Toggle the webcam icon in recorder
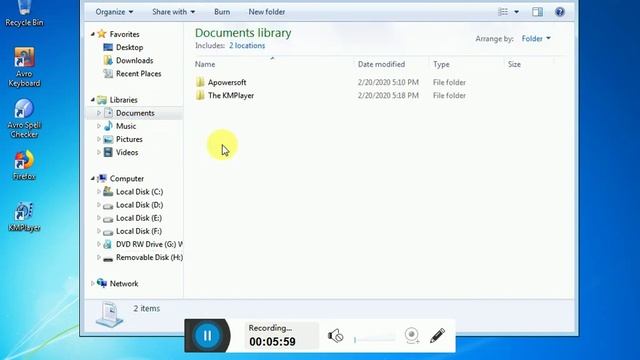The width and height of the screenshot is (640, 360). 412,336
